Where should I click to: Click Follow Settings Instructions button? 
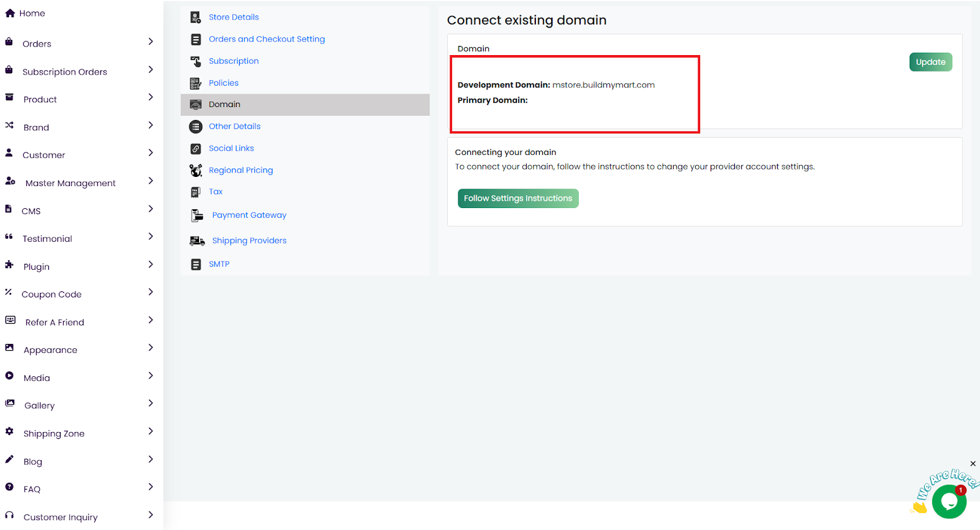point(518,198)
